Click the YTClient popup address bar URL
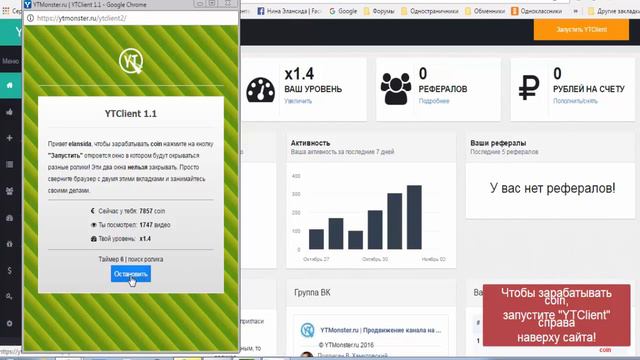640x360 pixels. click(82, 18)
